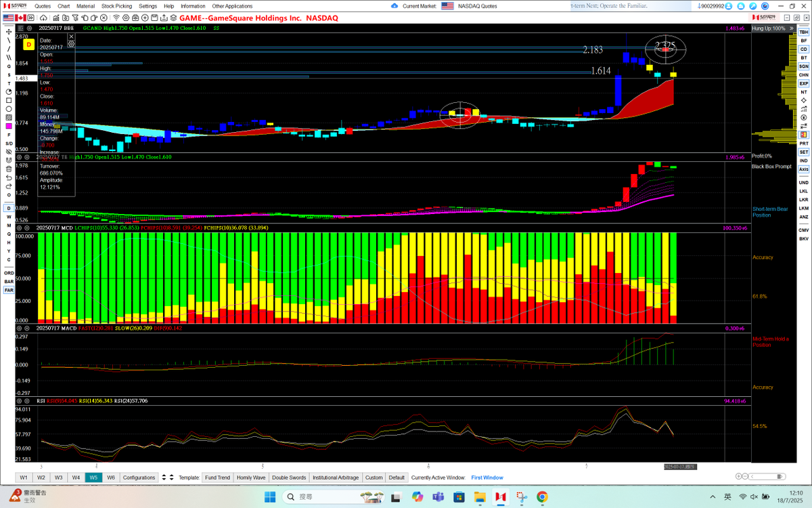The width and height of the screenshot is (812, 508).
Task: Click the SET button in right sidebar
Action: pyautogui.click(x=804, y=152)
